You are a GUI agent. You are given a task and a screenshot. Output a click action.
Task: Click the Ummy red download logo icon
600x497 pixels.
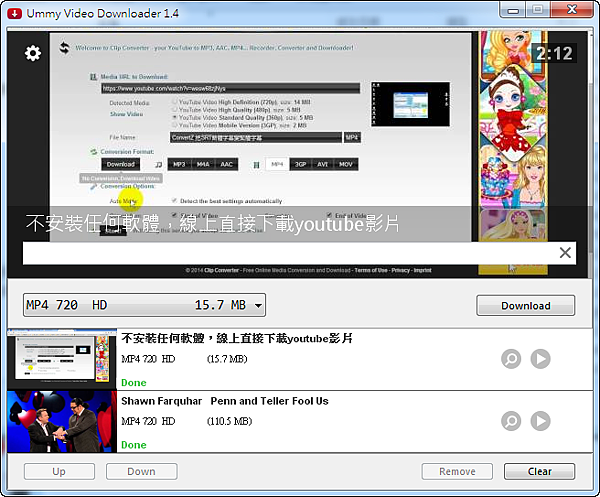click(x=15, y=14)
